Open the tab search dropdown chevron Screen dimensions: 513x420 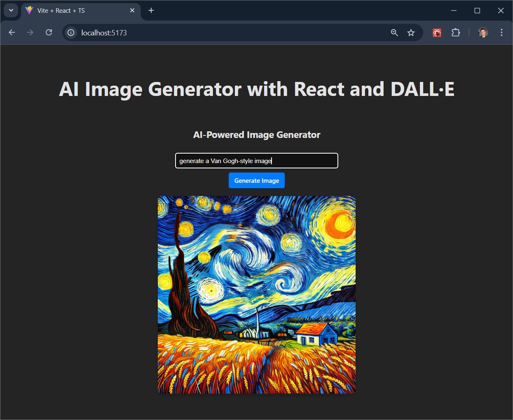(11, 10)
